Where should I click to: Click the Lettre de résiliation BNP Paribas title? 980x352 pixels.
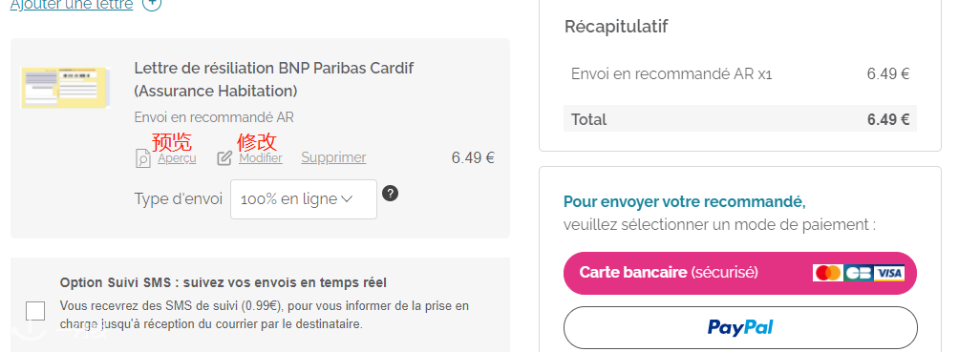pyautogui.click(x=274, y=79)
